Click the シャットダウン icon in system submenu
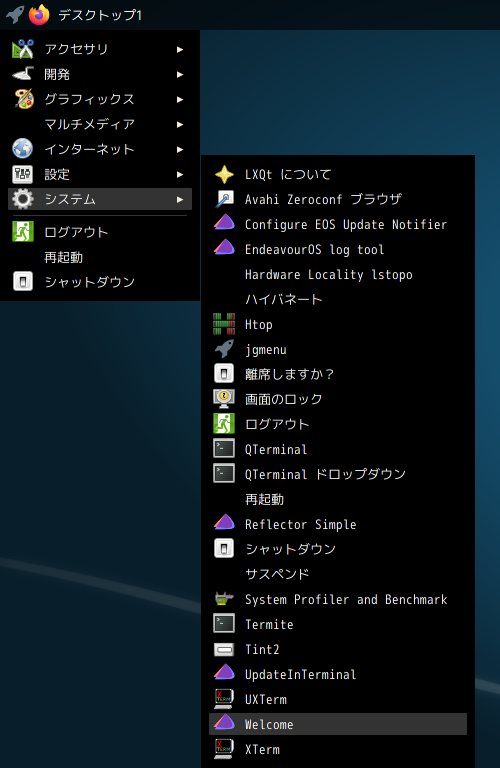This screenshot has width=500, height=768. pyautogui.click(x=224, y=549)
